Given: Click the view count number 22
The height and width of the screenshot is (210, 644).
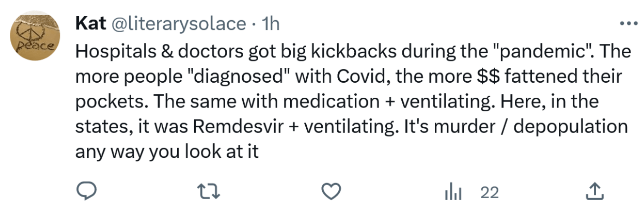Looking at the screenshot, I should pyautogui.click(x=489, y=192).
